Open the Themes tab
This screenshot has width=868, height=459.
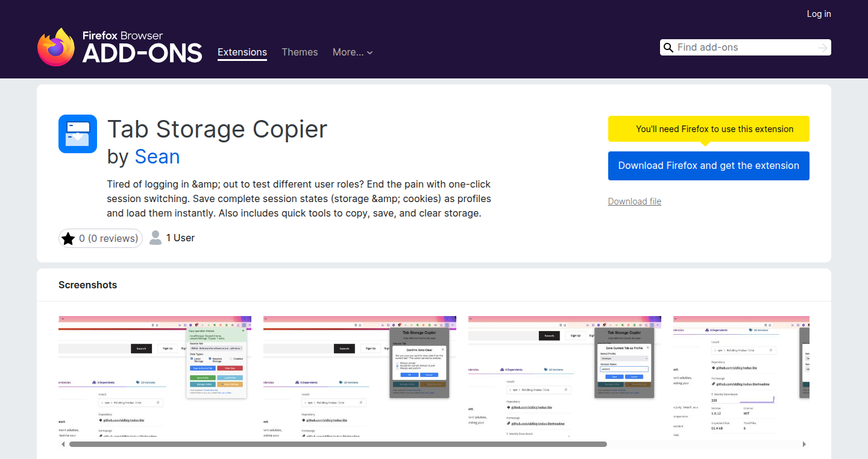pos(300,52)
